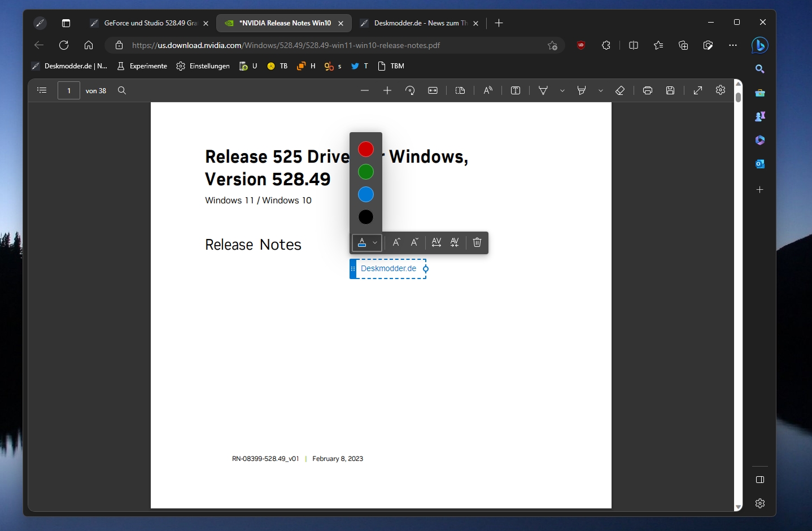This screenshot has height=531, width=812.
Task: Print the PDF document
Action: 648,90
